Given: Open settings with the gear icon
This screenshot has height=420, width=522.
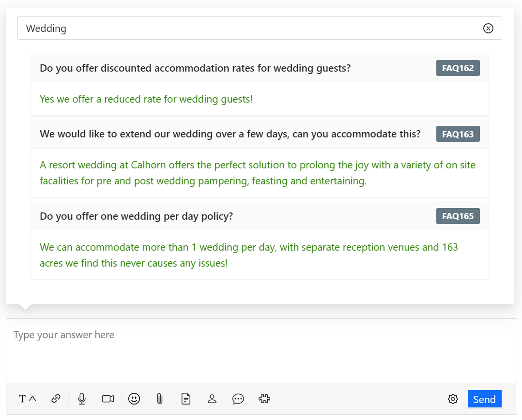Looking at the screenshot, I should tap(453, 399).
